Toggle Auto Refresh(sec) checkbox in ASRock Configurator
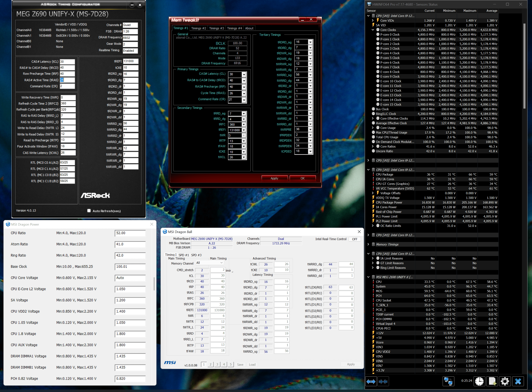 (x=89, y=211)
